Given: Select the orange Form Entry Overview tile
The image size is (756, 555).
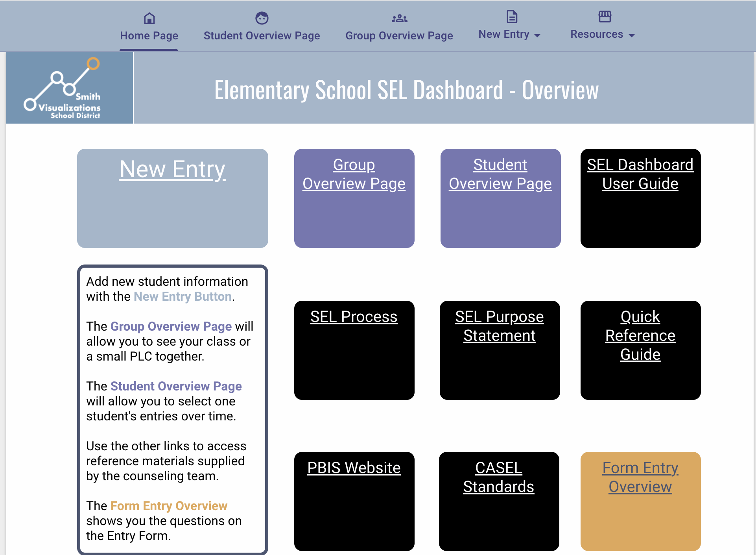Looking at the screenshot, I should click(640, 501).
